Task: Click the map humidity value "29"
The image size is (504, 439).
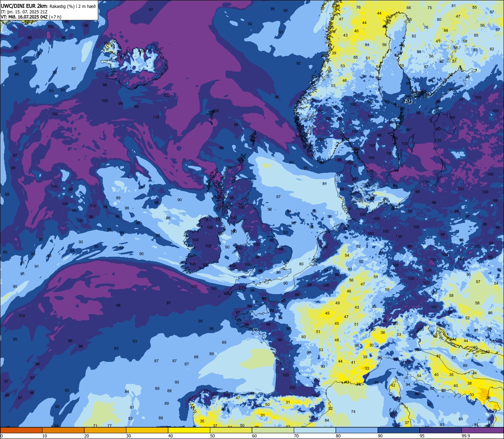Action: pos(495,411)
